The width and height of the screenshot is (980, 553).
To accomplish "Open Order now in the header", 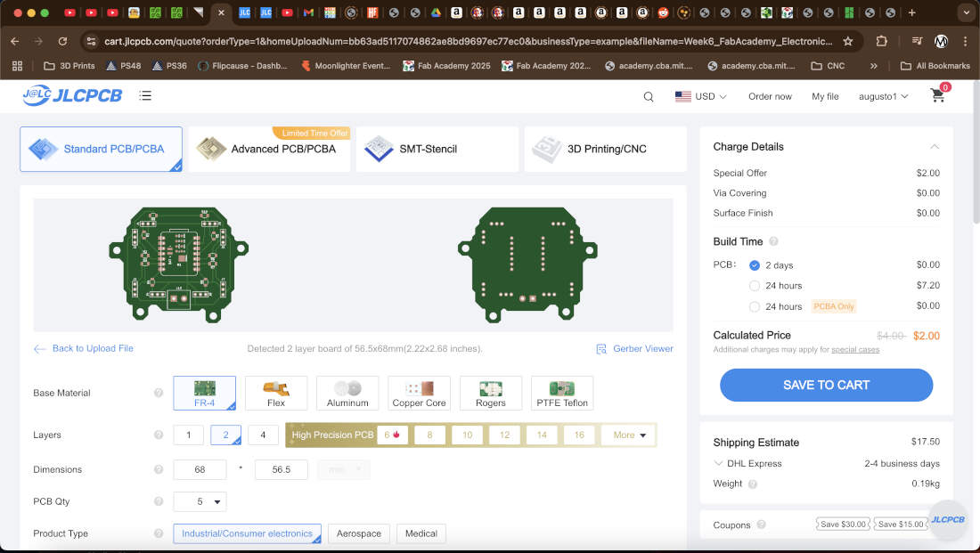I will [x=770, y=97].
